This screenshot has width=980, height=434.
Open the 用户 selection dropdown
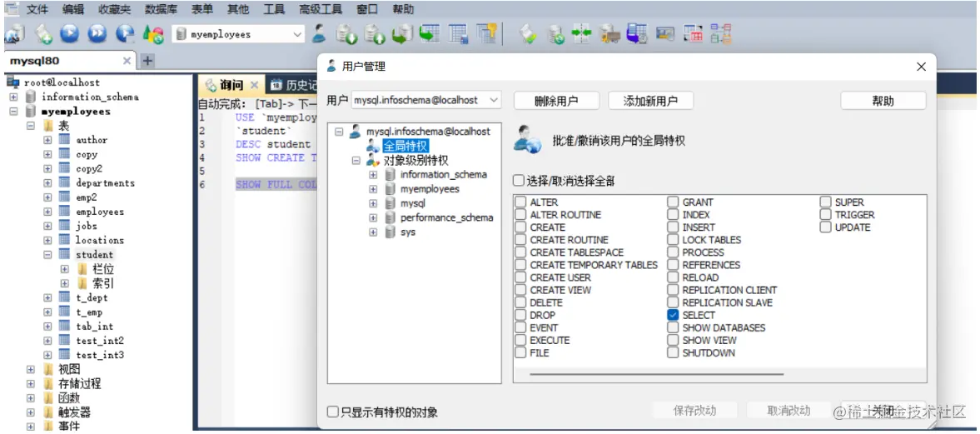(426, 100)
